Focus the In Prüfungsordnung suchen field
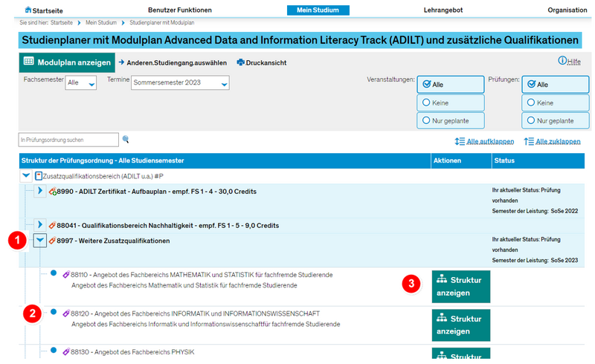The width and height of the screenshot is (595, 364). [x=68, y=140]
